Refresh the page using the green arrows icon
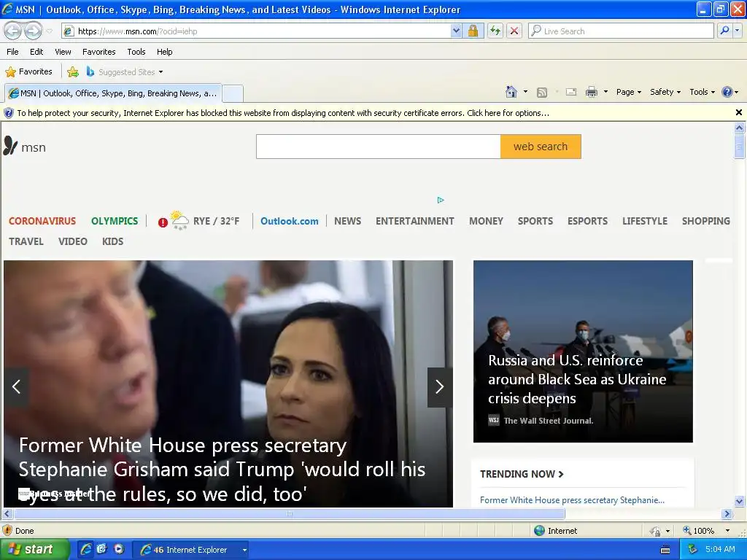747x560 pixels. 495,31
